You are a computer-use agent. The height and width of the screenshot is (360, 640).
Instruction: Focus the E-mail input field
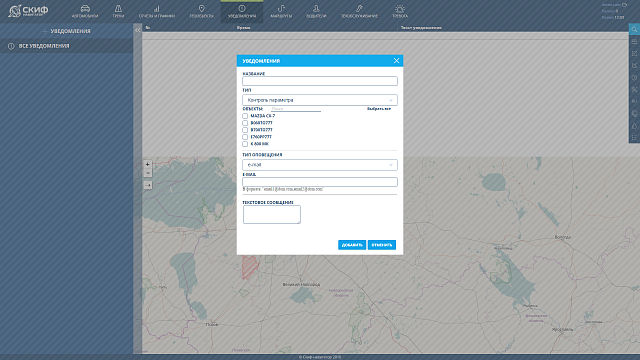coord(320,182)
